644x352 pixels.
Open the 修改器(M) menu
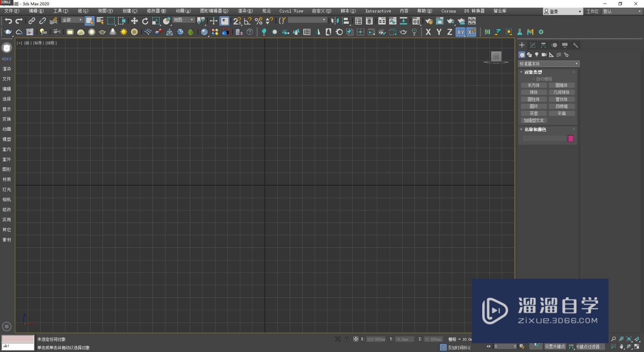point(156,11)
